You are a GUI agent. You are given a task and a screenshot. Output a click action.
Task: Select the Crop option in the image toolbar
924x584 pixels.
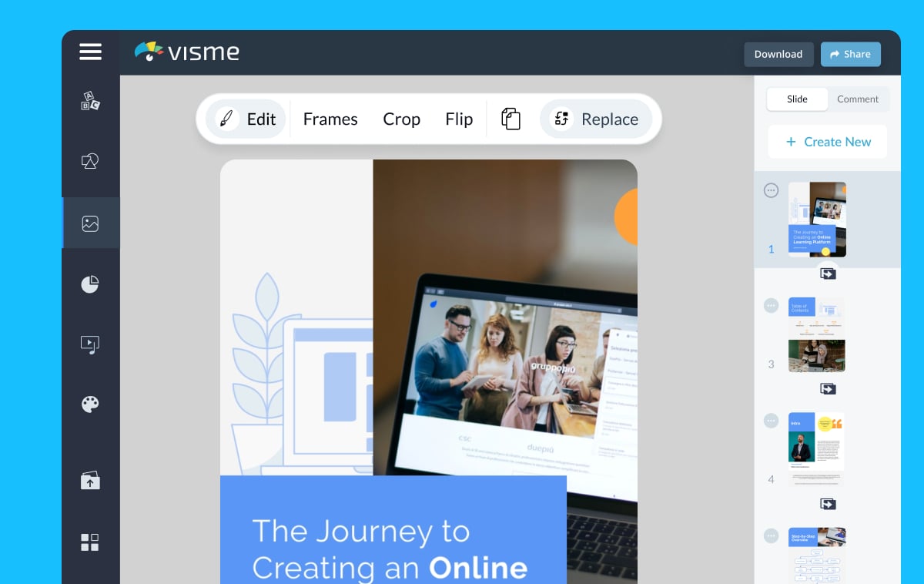pos(401,119)
